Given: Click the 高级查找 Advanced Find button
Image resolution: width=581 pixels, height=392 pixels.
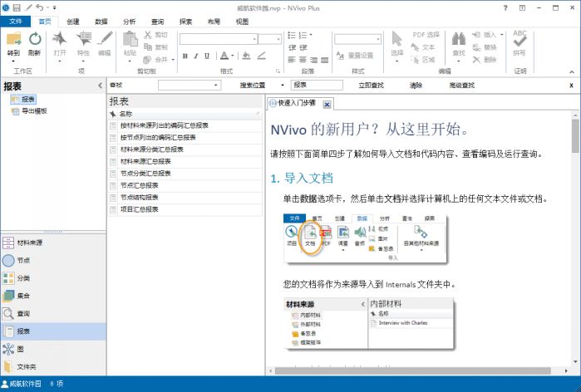Looking at the screenshot, I should [461, 86].
